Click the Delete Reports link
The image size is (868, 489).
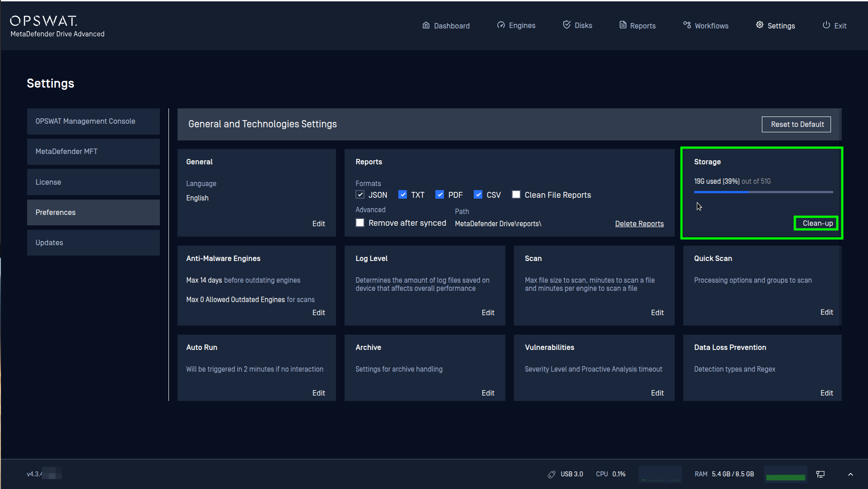coord(639,224)
